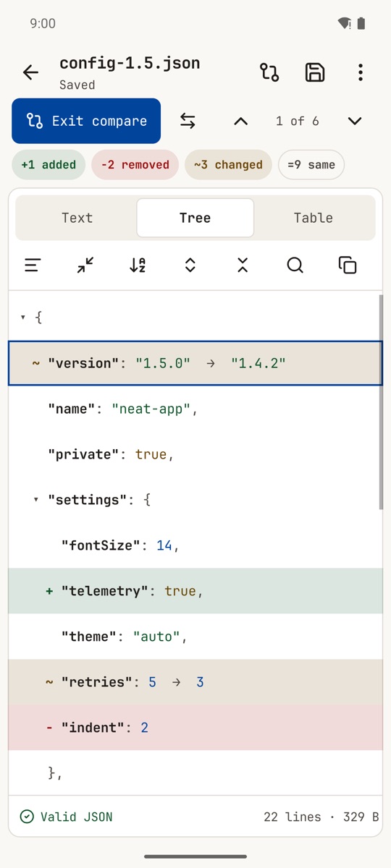Tap the 9:00 clock
The height and width of the screenshot is (868, 391).
click(43, 24)
